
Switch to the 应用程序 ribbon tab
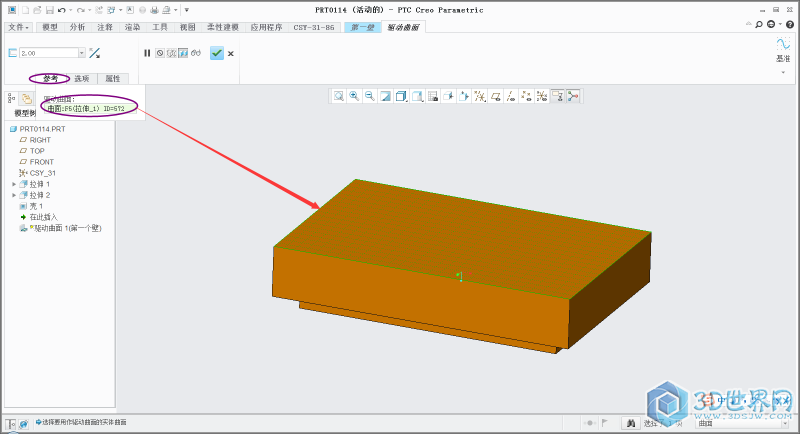click(x=266, y=27)
